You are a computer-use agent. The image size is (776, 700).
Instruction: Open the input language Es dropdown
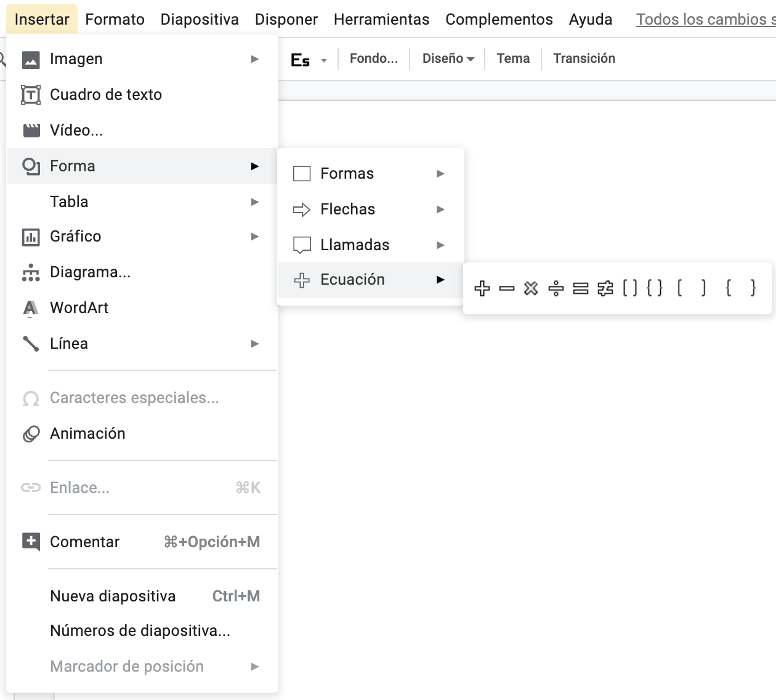[308, 60]
